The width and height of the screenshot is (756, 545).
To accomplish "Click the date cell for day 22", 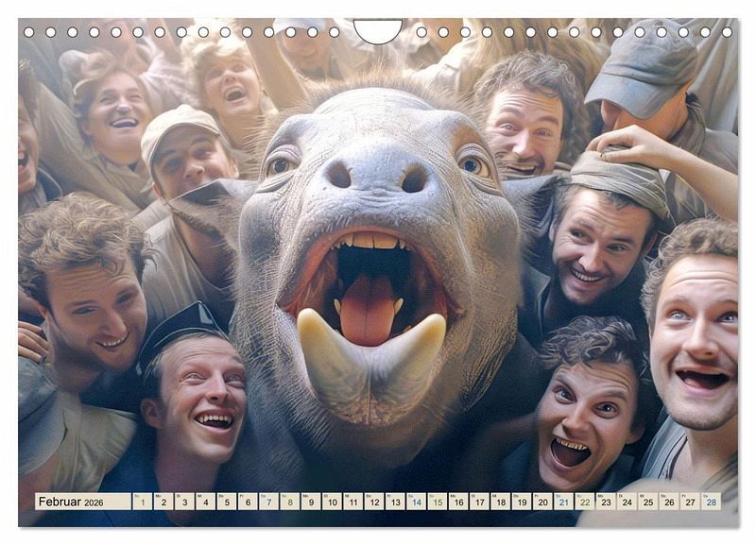I will coord(584,502).
